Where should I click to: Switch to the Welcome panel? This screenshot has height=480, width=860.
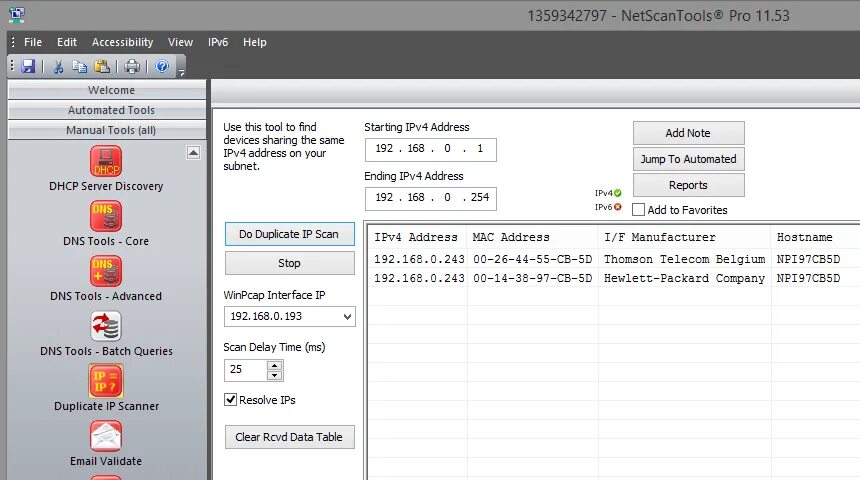pos(108,90)
